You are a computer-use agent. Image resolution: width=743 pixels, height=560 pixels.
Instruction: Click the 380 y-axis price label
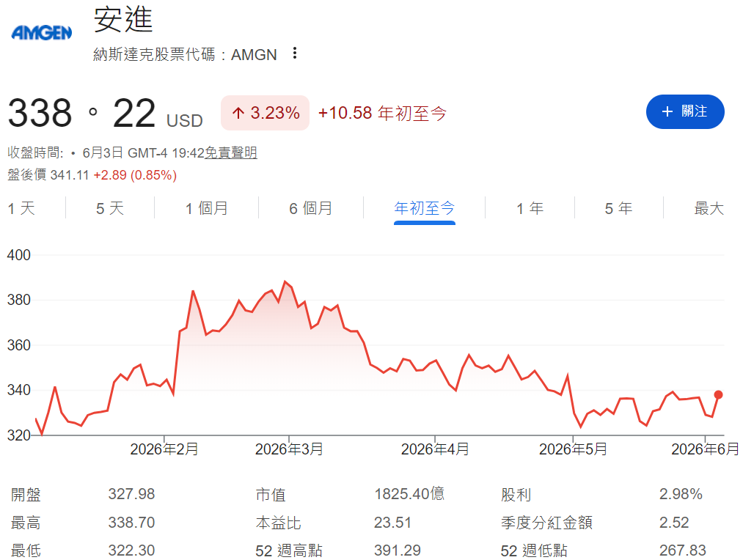click(x=18, y=300)
